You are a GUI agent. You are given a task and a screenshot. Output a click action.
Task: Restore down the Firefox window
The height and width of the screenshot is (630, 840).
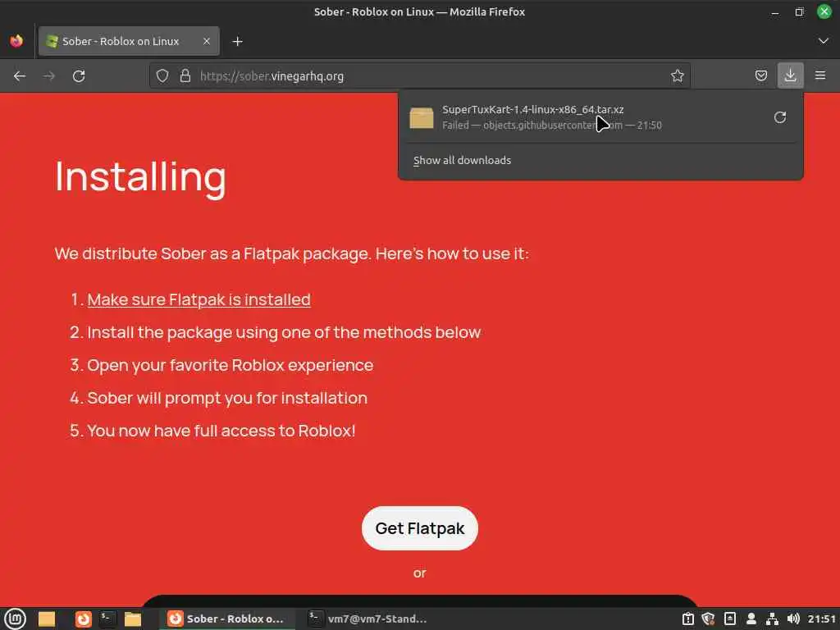click(799, 11)
